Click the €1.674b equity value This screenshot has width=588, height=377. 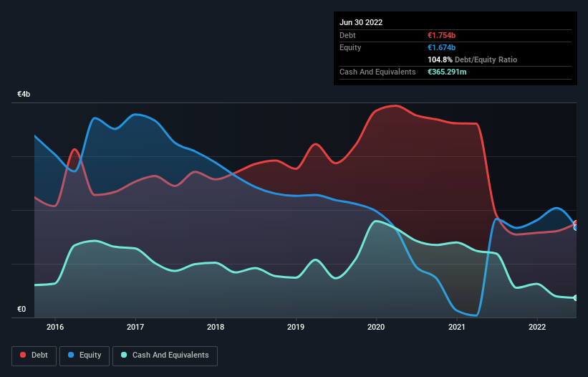441,47
